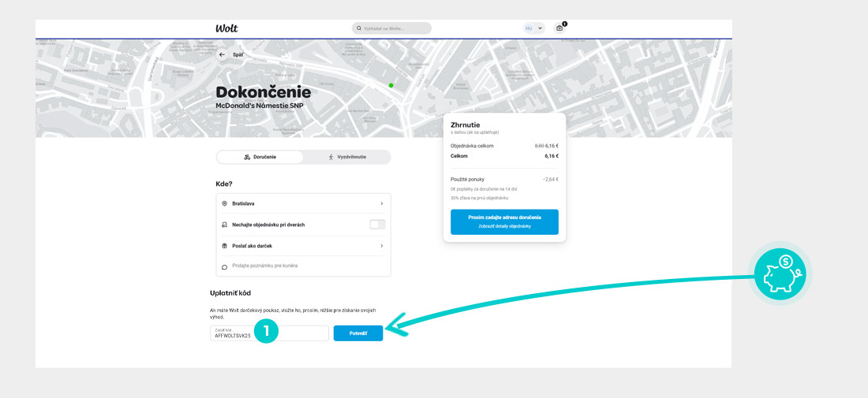Click the search magnifier icon
Image resolution: width=868 pixels, height=398 pixels.
[x=359, y=28]
